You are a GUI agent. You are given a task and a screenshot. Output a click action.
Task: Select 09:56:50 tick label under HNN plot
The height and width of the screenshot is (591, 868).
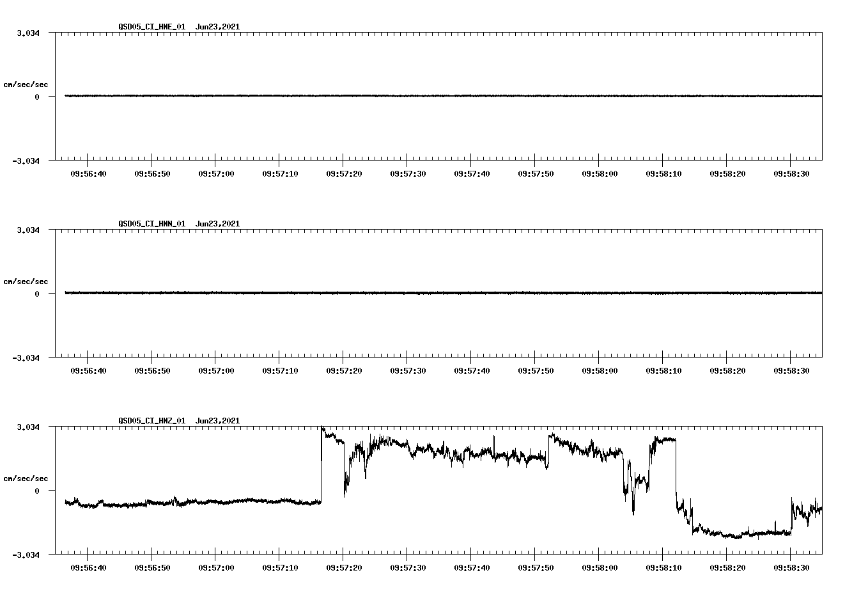tap(152, 370)
